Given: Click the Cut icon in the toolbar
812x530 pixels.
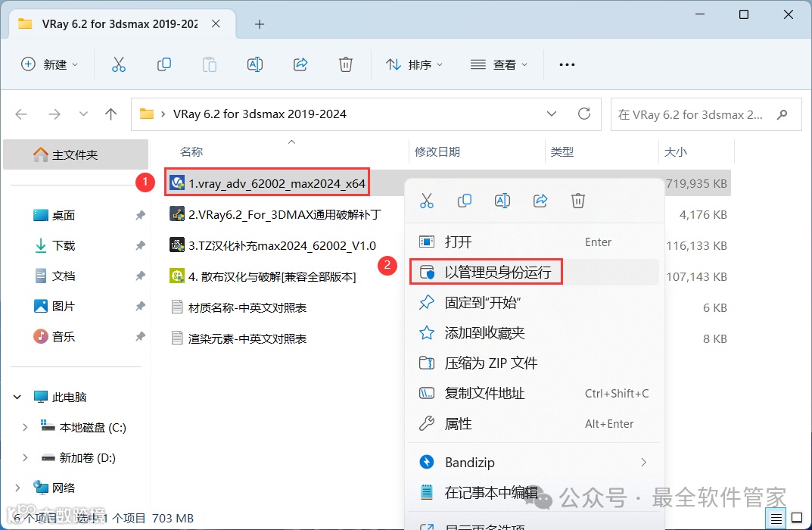Looking at the screenshot, I should [119, 64].
